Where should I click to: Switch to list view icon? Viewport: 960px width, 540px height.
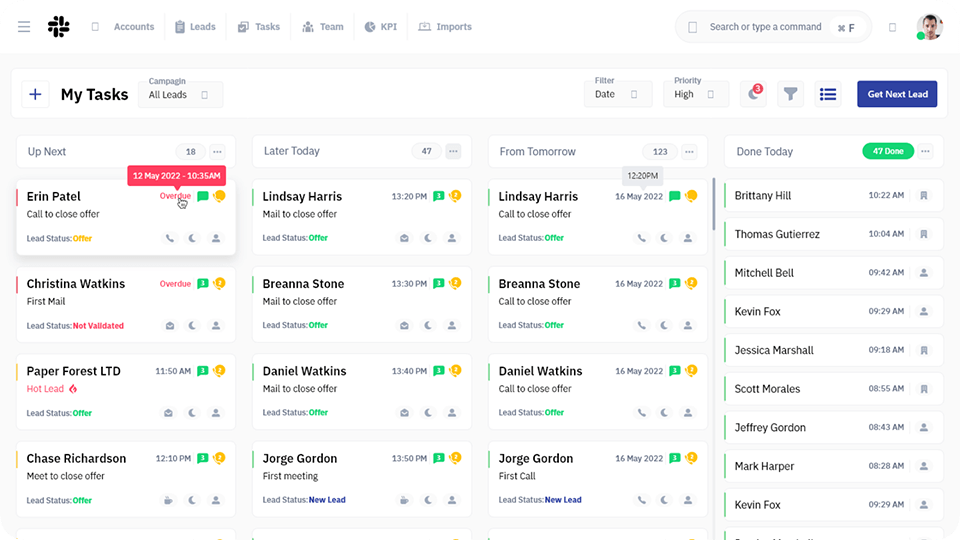[828, 94]
